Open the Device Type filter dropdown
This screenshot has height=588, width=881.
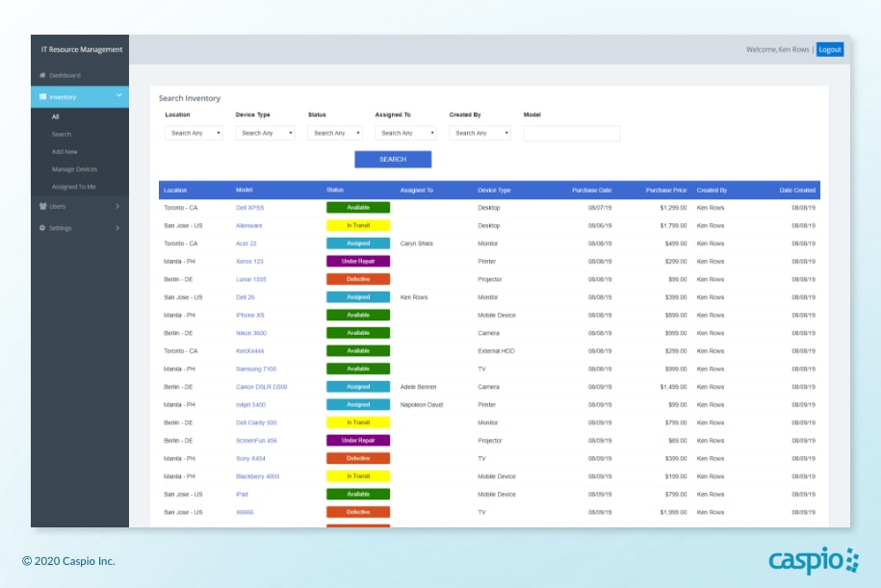[265, 134]
